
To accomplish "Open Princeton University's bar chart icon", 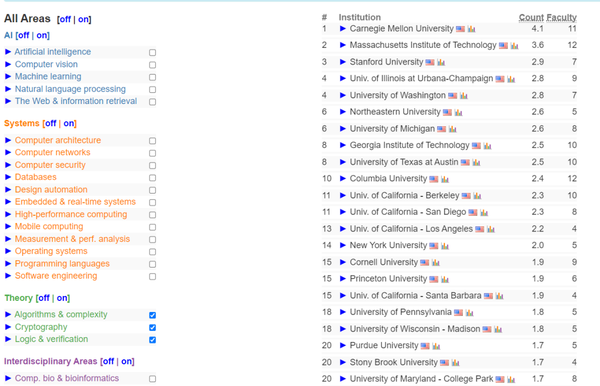I will pyautogui.click(x=445, y=279).
